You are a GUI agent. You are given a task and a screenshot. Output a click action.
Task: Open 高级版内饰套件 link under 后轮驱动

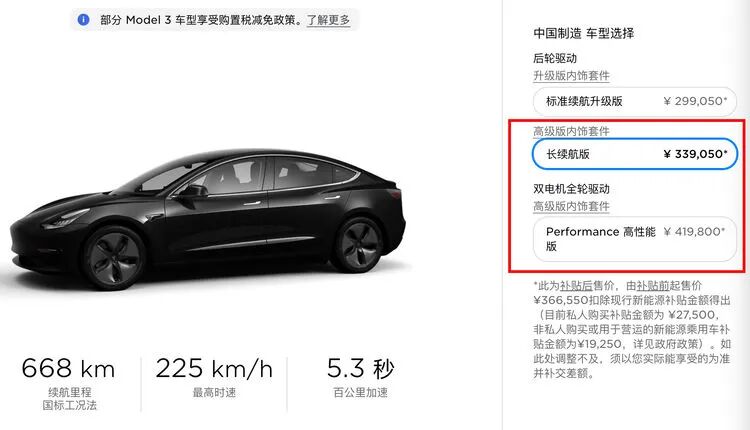tap(571, 131)
